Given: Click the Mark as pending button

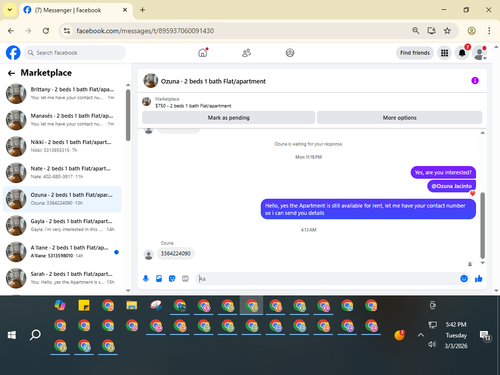Looking at the screenshot, I should (x=229, y=118).
